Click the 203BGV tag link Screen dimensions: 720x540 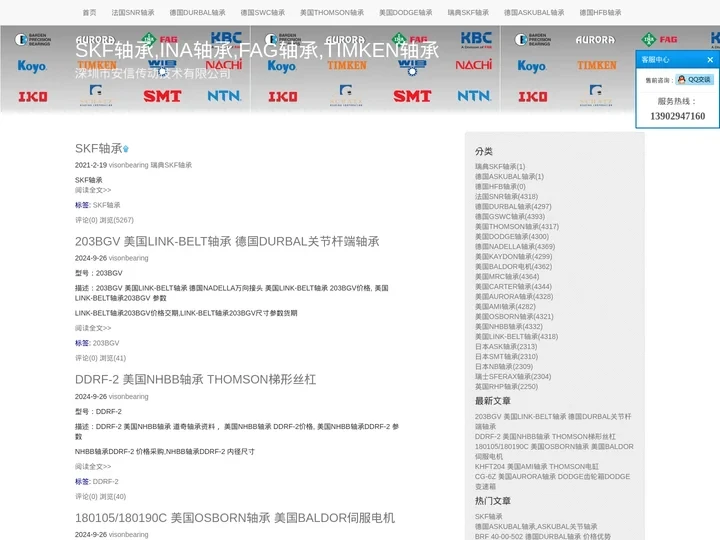click(x=106, y=343)
